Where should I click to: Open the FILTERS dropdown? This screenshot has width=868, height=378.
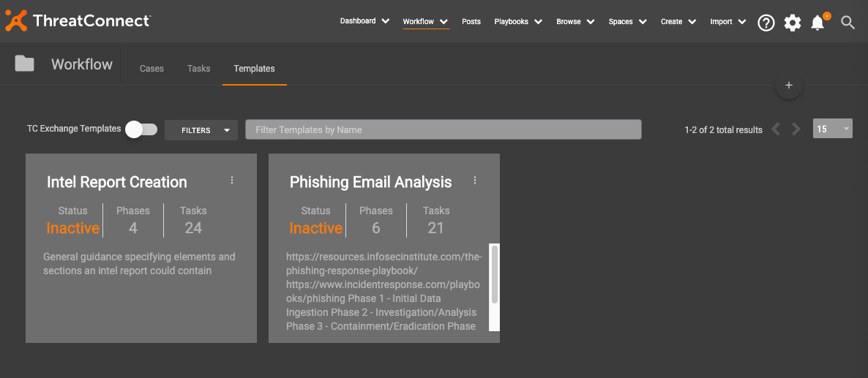click(x=201, y=130)
